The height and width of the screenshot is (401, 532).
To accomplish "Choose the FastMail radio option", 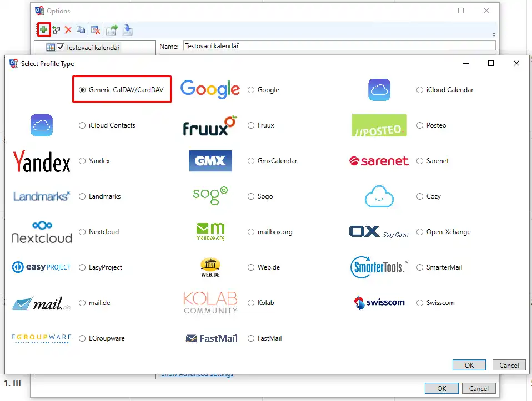I will [x=251, y=338].
